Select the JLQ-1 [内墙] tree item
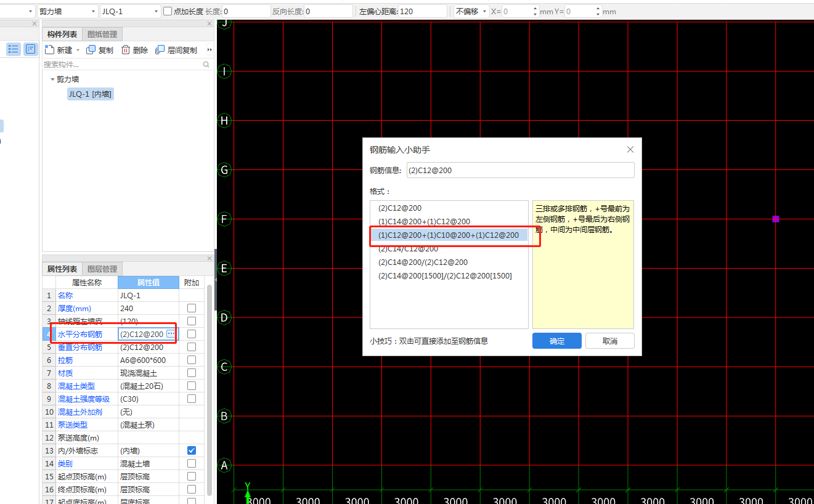The image size is (814, 504). pyautogui.click(x=91, y=94)
